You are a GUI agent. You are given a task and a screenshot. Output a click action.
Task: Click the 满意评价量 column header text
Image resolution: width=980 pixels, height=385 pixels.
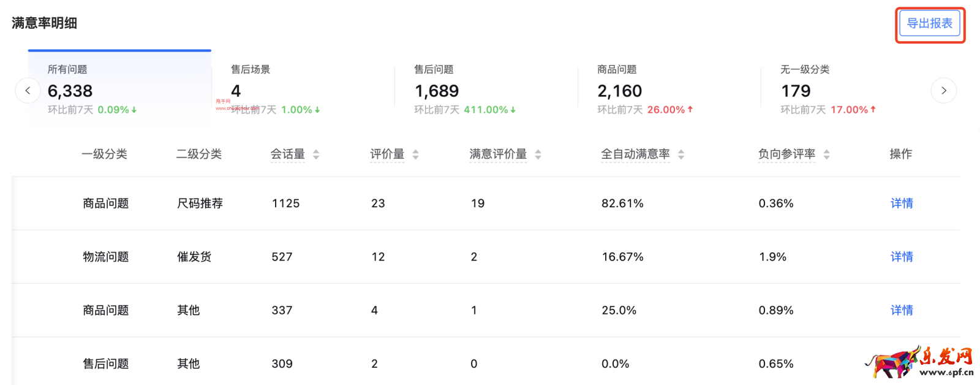coord(498,154)
